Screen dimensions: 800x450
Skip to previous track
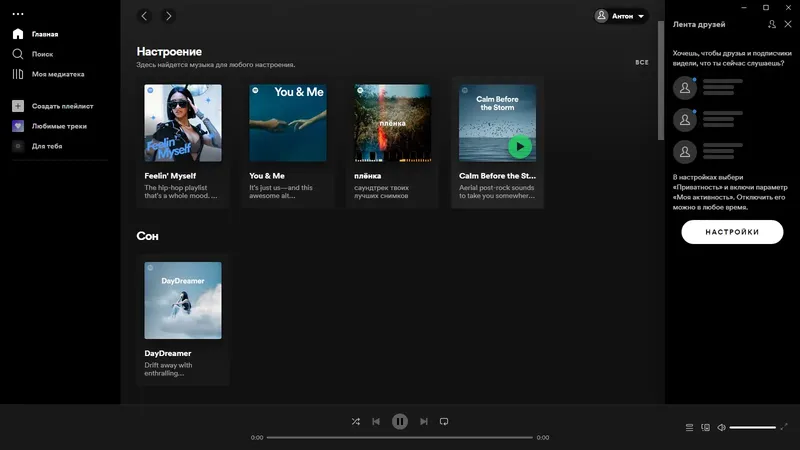[376, 421]
